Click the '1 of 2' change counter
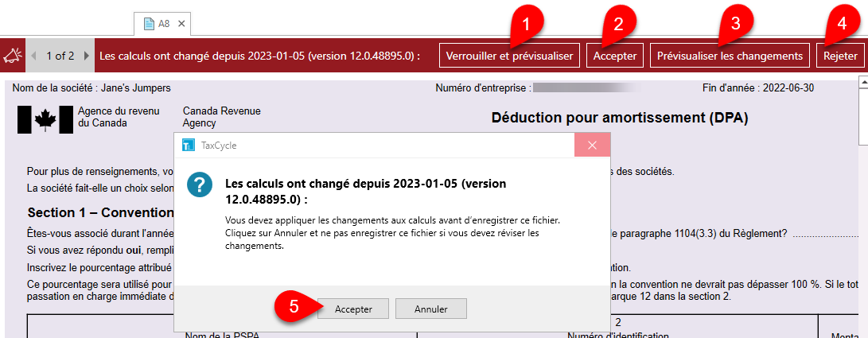868x338 pixels. coord(60,56)
